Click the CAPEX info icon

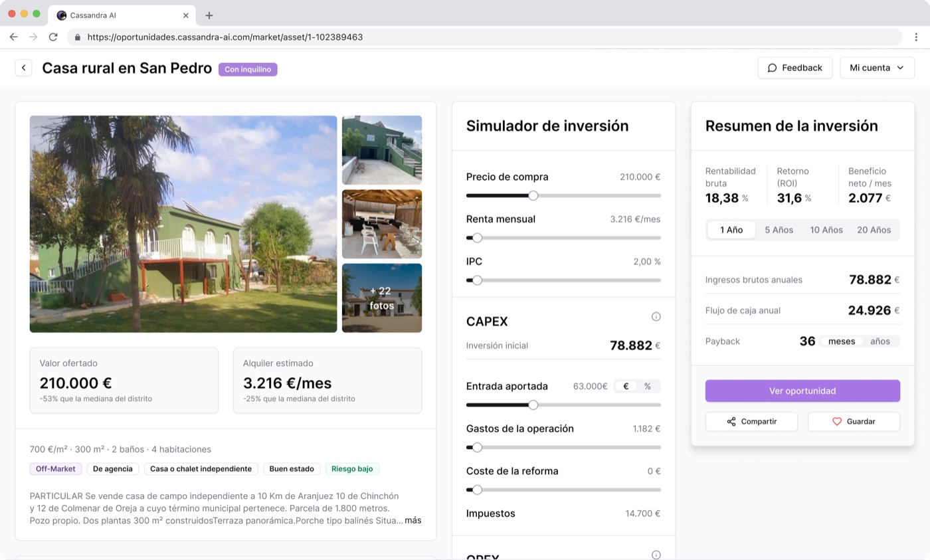pos(656,317)
